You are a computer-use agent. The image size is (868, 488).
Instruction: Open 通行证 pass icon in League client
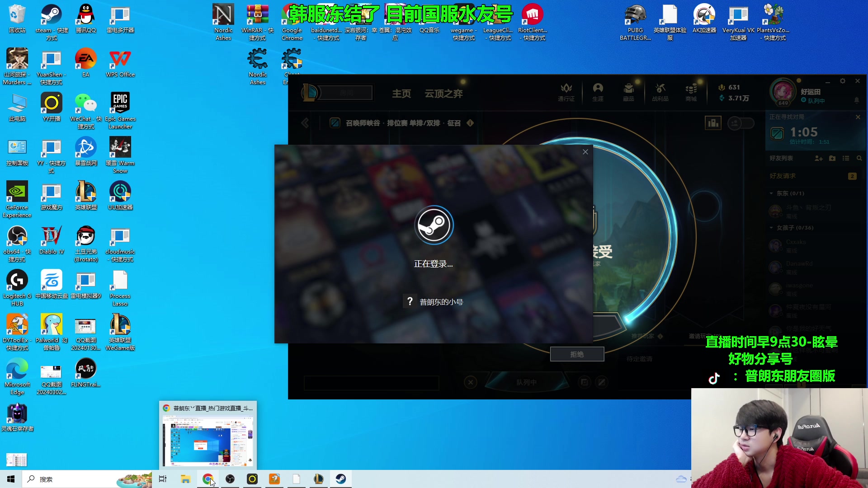(x=566, y=92)
